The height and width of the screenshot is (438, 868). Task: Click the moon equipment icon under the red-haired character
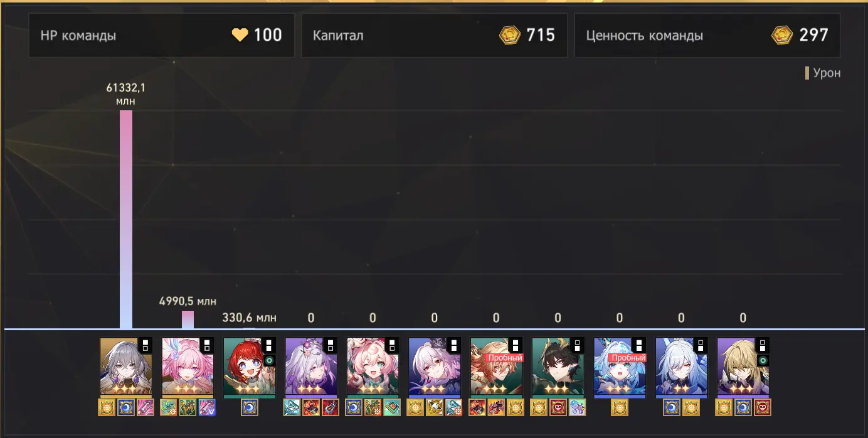[x=250, y=407]
